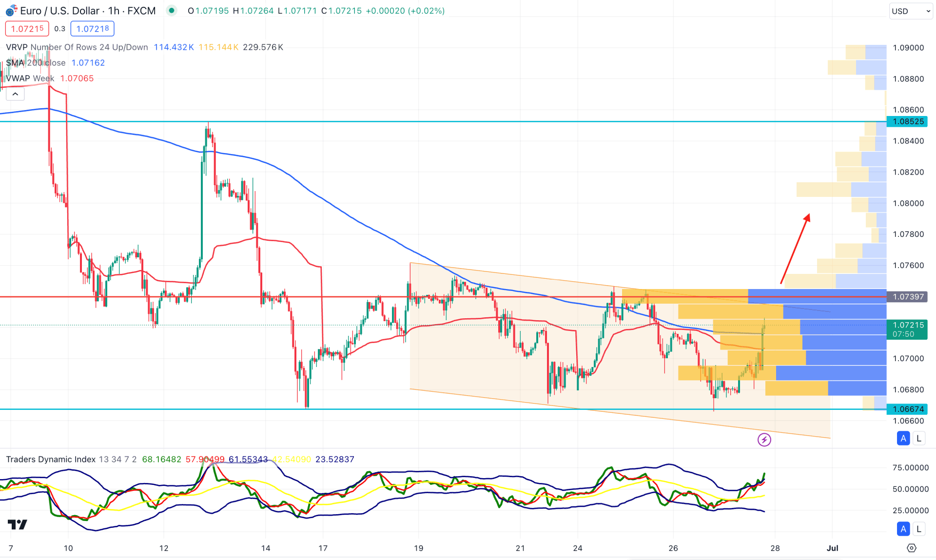Screen dimensions: 936x560
Task: Click the 1.08525 price line label
Action: [908, 121]
